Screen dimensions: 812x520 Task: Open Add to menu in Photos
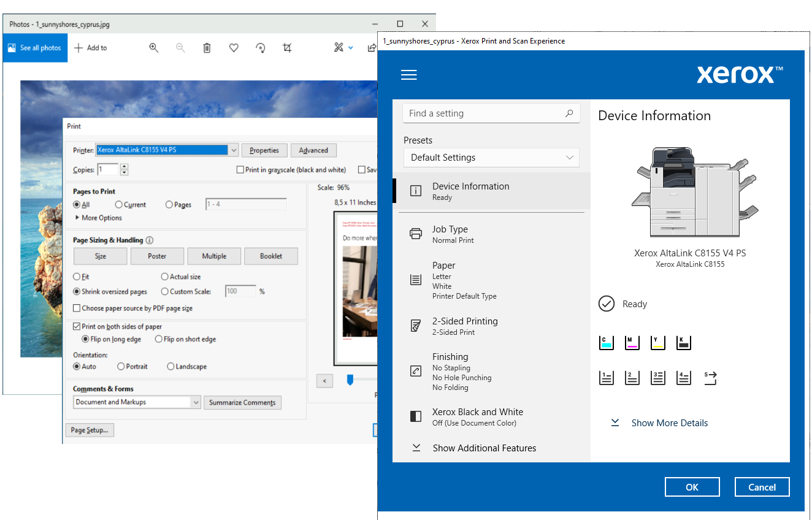tap(90, 48)
